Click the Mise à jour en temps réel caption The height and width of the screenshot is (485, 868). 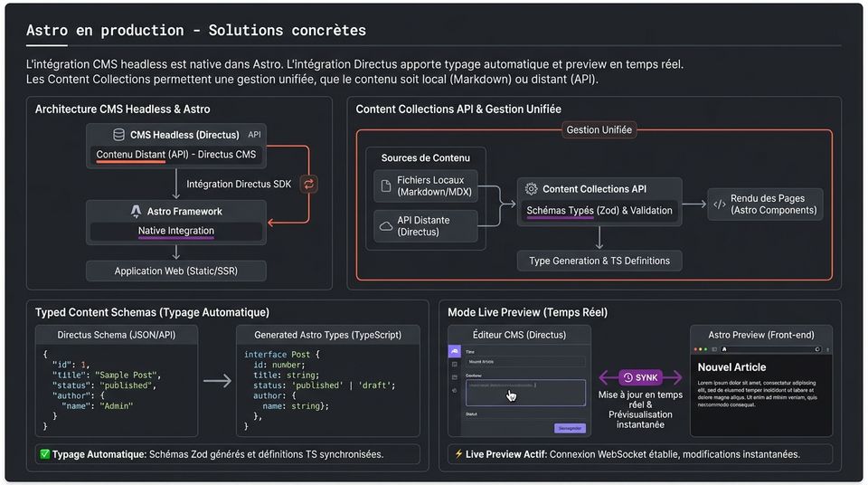[x=640, y=410]
